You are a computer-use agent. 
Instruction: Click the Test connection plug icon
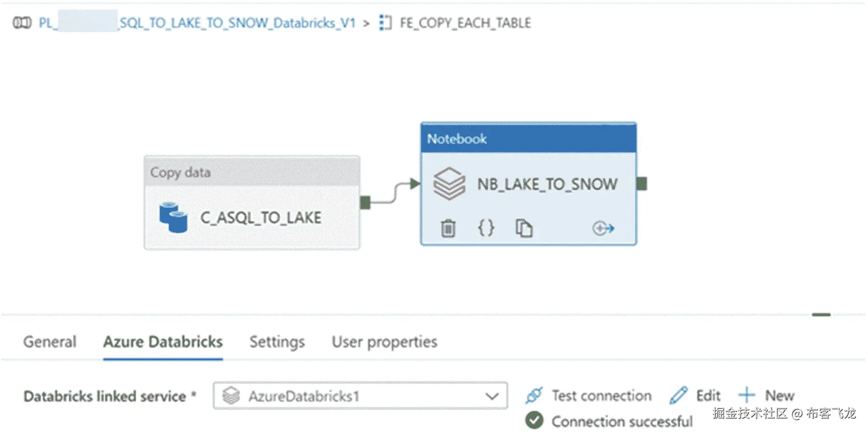tap(534, 395)
